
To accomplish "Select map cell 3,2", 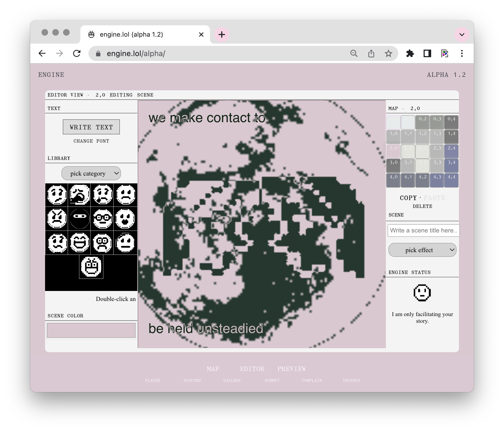I will [423, 166].
